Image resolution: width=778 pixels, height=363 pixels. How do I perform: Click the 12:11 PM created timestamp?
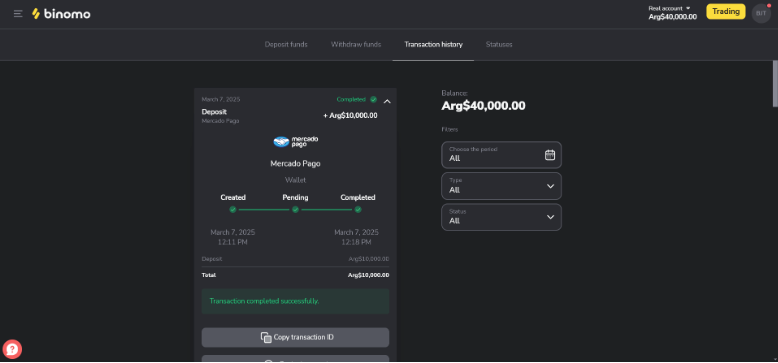pyautogui.click(x=233, y=242)
